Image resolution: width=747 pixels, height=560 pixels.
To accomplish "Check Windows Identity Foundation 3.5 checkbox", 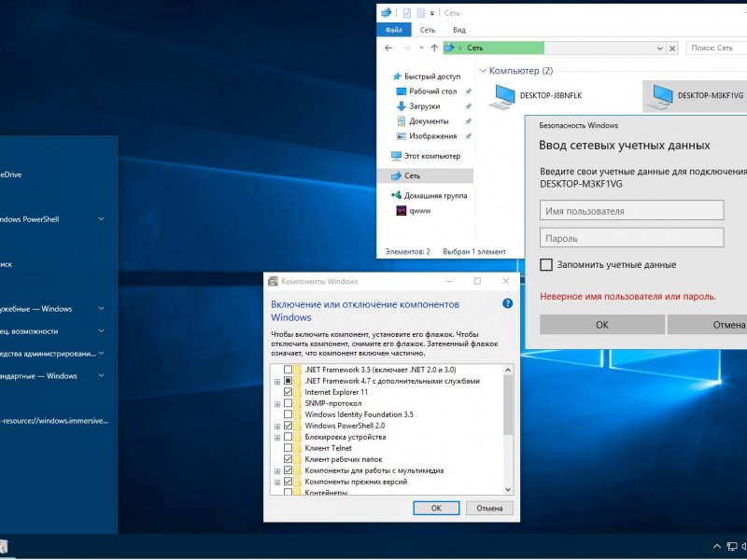I will tap(288, 414).
